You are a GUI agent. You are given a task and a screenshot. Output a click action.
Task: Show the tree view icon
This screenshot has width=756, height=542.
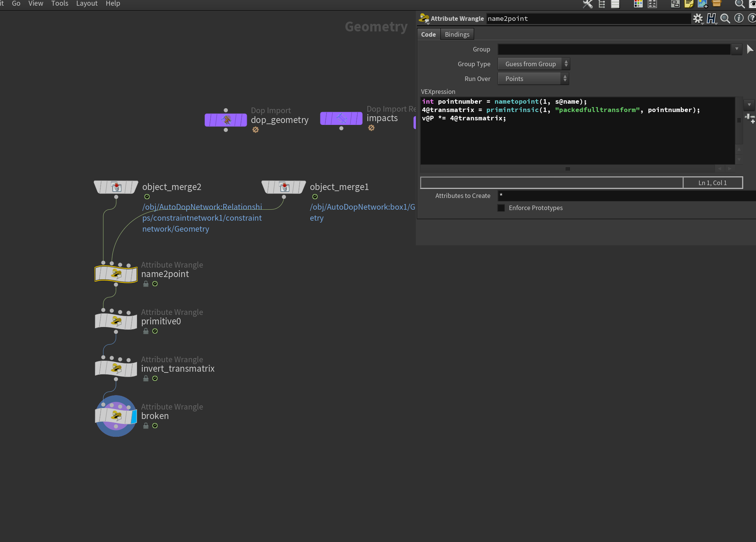point(602,4)
